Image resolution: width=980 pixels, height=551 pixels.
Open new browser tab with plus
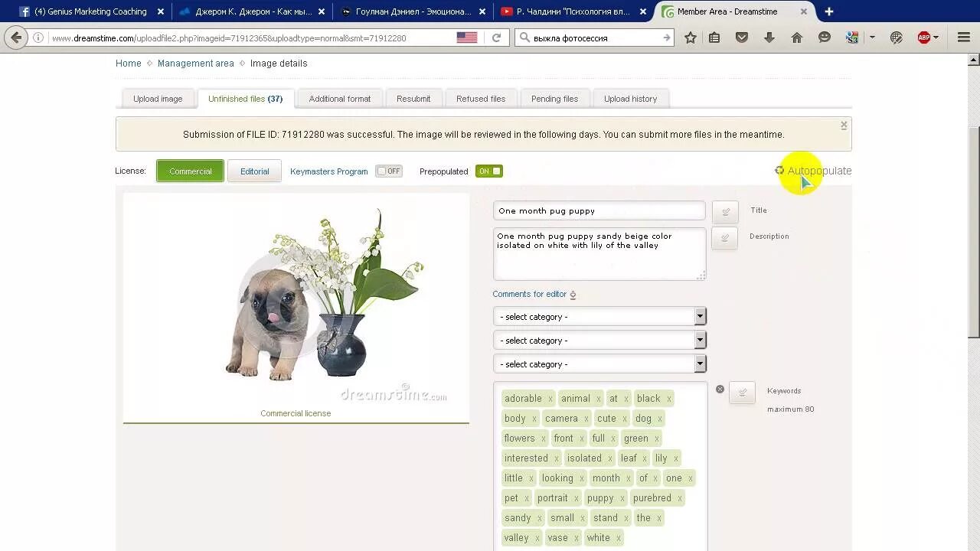[x=829, y=11]
